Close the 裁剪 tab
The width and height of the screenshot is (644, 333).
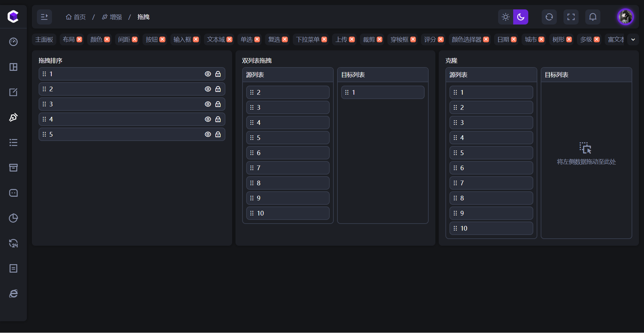(x=380, y=40)
